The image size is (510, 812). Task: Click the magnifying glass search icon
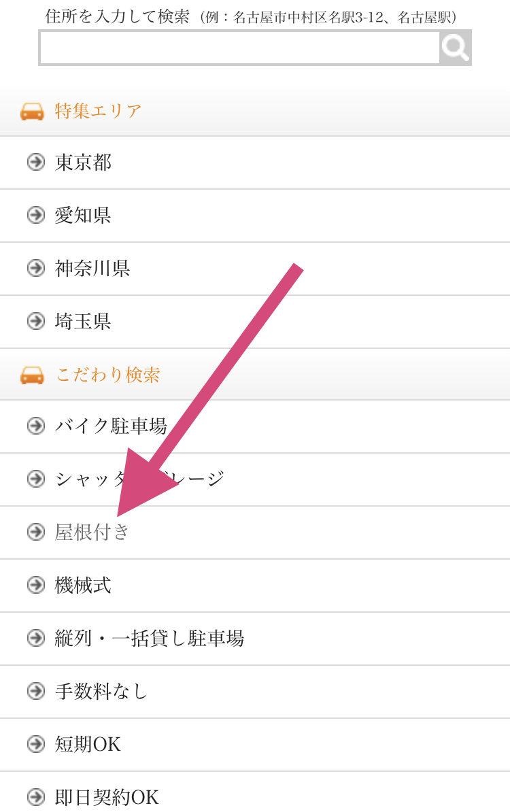tap(455, 48)
